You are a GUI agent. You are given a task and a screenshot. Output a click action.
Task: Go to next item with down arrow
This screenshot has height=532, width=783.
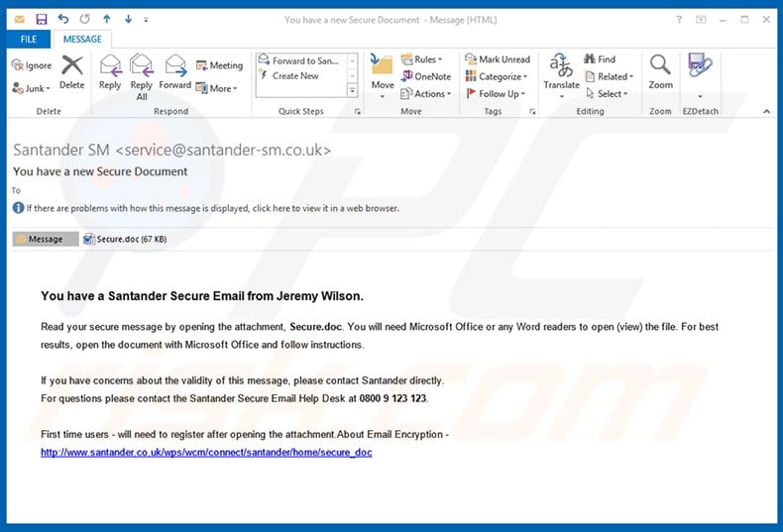tap(128, 19)
